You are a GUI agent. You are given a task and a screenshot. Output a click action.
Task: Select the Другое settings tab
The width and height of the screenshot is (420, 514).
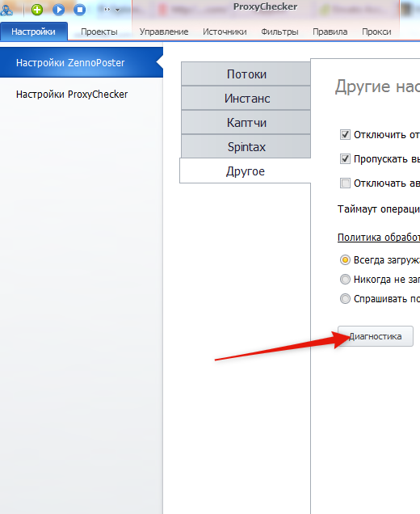tap(246, 171)
